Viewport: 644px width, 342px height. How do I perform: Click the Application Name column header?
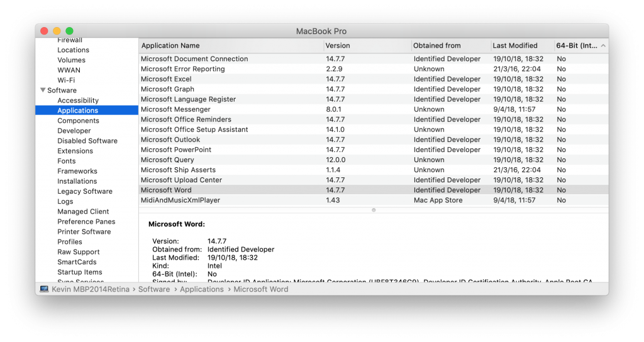231,45
